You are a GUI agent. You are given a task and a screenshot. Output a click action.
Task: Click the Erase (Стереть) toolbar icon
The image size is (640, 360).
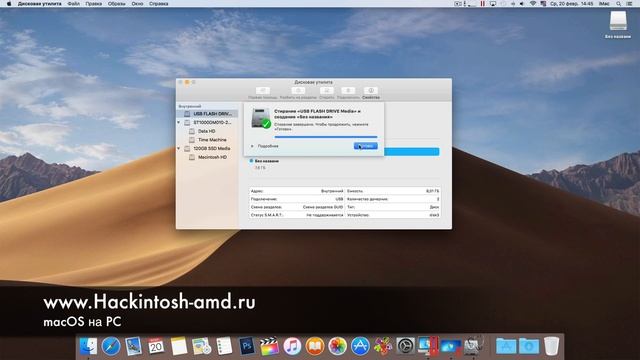click(x=327, y=91)
